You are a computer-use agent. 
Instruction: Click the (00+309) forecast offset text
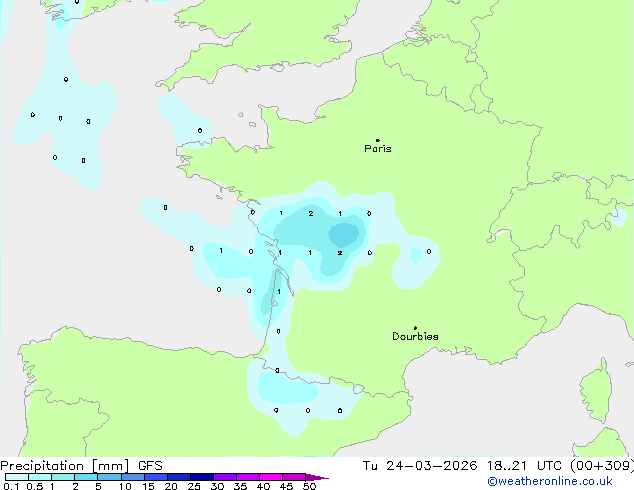[602, 466]
